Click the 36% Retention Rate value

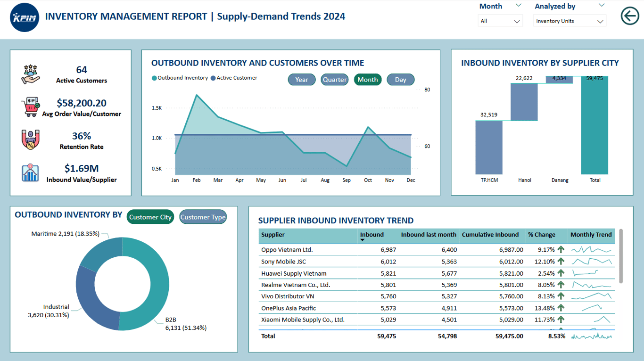pos(82,136)
